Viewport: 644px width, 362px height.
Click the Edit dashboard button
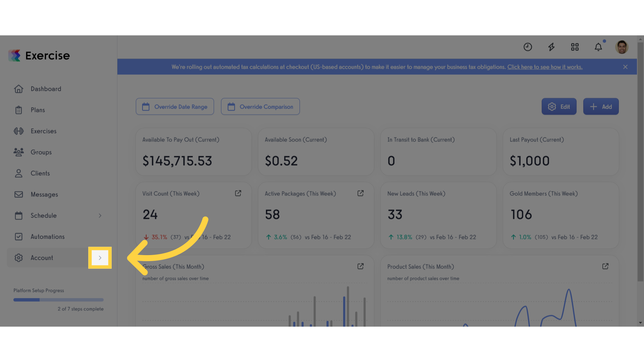click(x=559, y=107)
